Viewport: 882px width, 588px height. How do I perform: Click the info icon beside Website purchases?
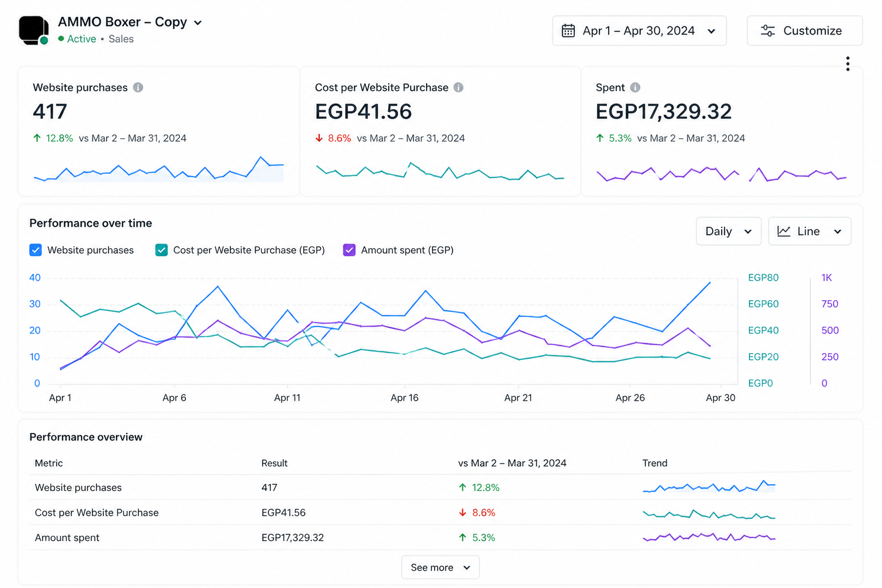(x=138, y=87)
